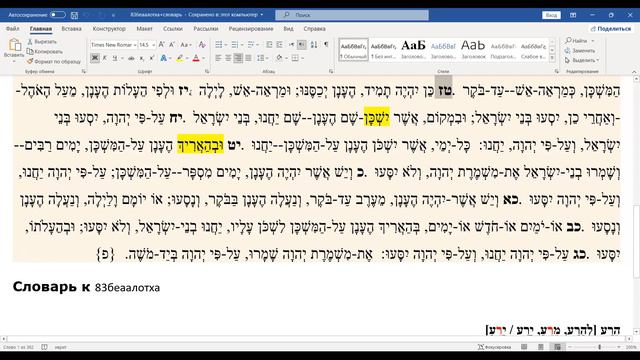Toggle the AutoSave switch

(x=58, y=15)
